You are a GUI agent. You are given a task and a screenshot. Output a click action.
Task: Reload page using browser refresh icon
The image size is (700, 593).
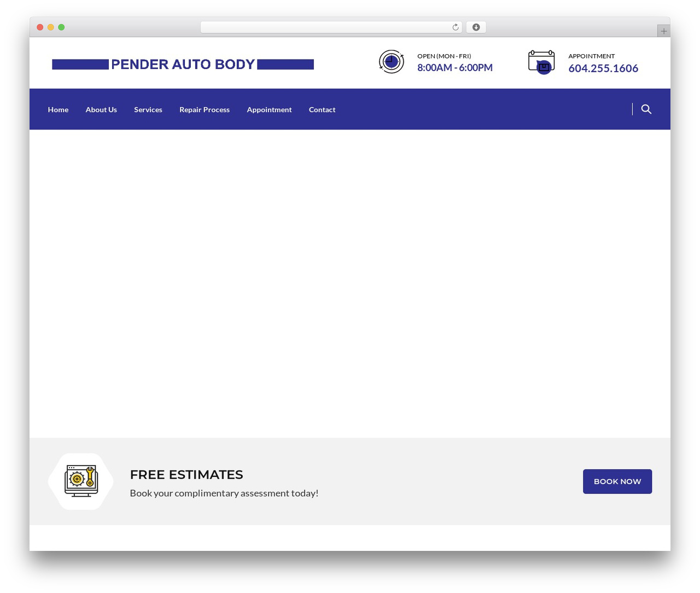coord(456,27)
